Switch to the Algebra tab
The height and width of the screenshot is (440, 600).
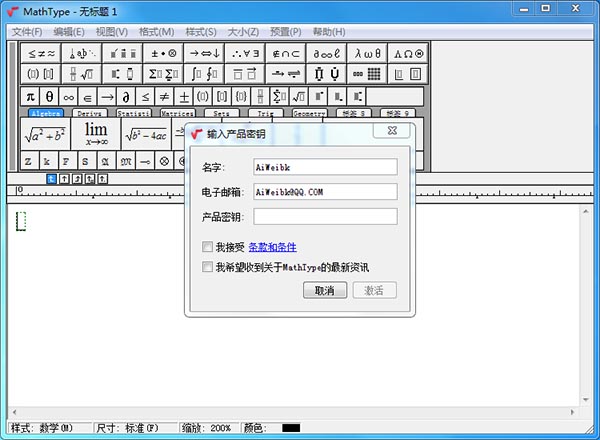click(x=45, y=114)
